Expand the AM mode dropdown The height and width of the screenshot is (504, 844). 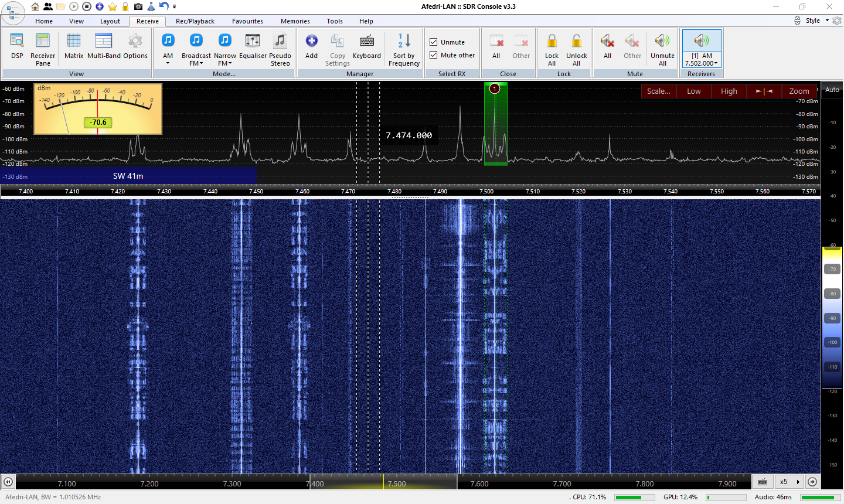tap(168, 63)
